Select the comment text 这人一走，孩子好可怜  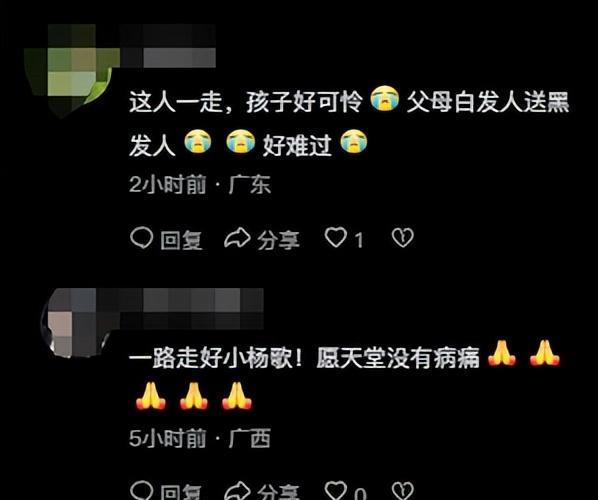coord(246,102)
